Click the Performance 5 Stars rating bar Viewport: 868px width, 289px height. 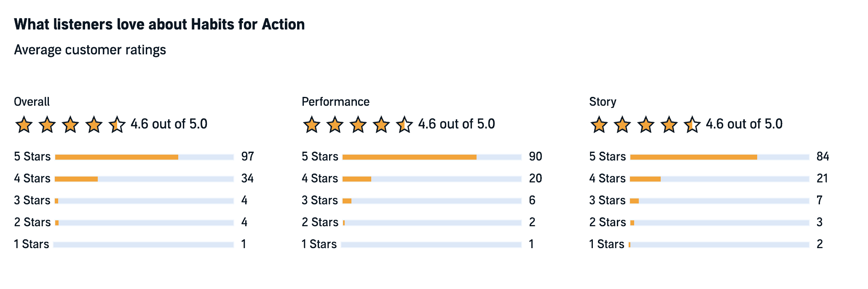point(432,157)
